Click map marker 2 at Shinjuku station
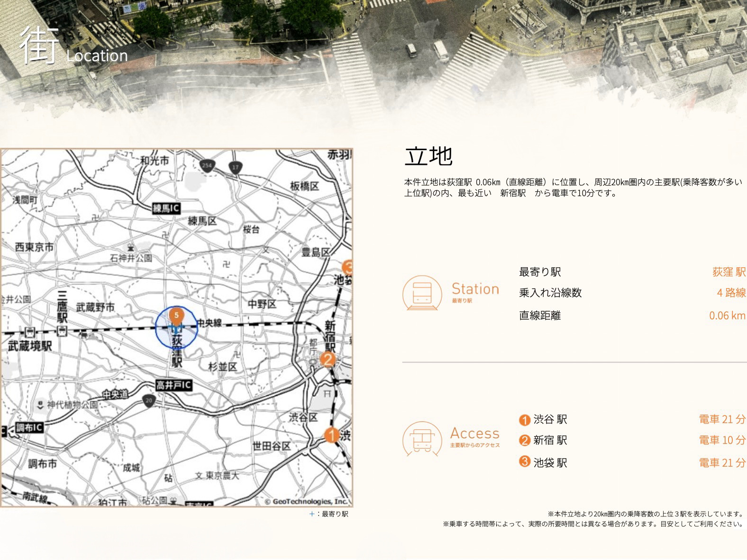The height and width of the screenshot is (560, 747). click(328, 360)
